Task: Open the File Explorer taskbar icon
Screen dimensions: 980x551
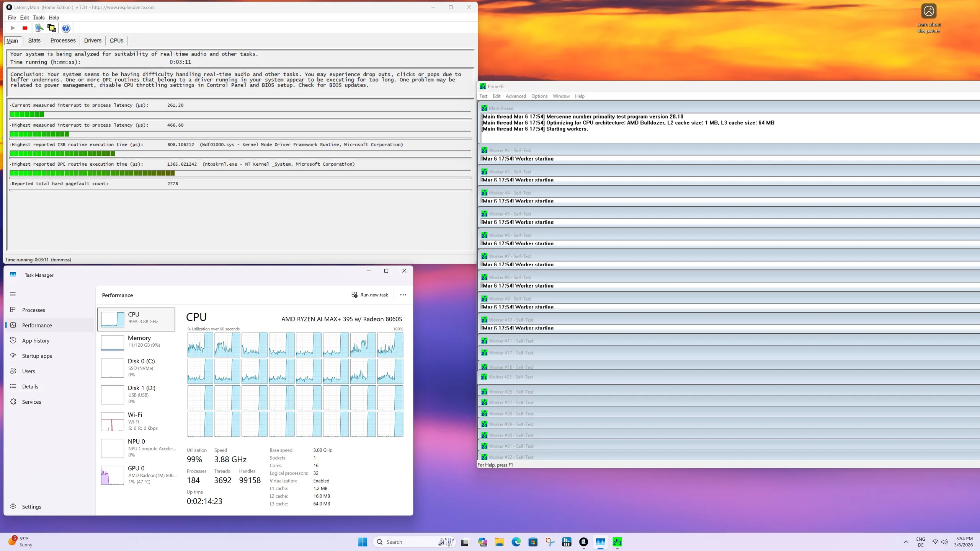Action: tap(499, 542)
